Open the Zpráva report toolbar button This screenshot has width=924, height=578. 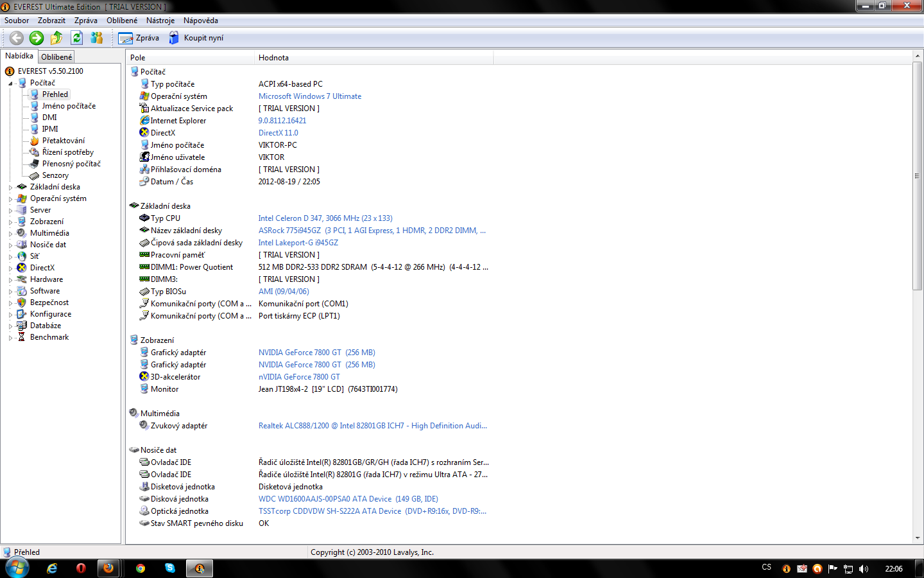(x=139, y=38)
